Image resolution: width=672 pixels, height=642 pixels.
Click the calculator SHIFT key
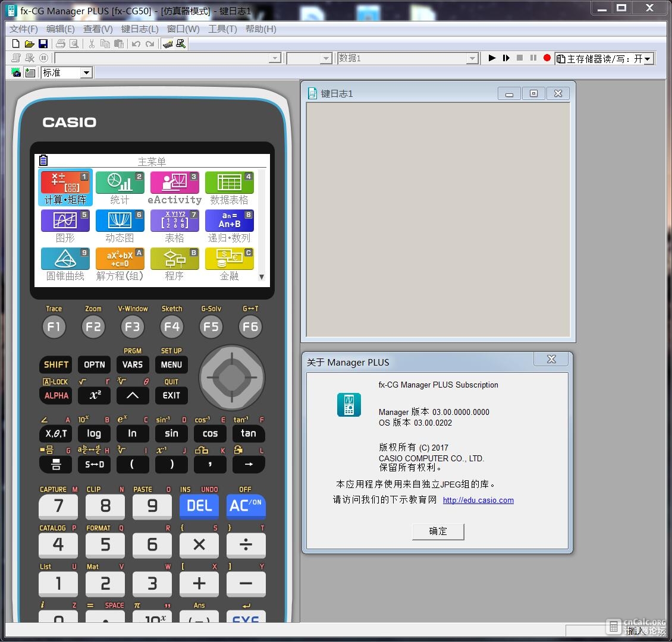coord(56,364)
